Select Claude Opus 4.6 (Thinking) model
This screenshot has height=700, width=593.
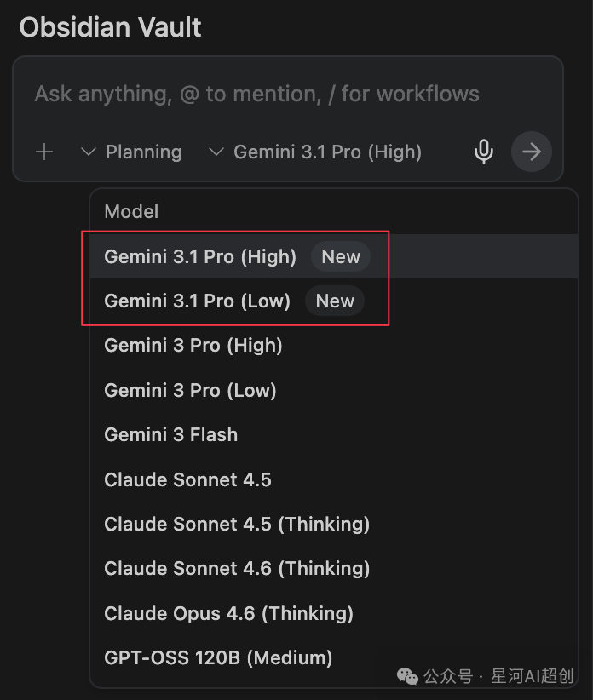click(x=228, y=613)
